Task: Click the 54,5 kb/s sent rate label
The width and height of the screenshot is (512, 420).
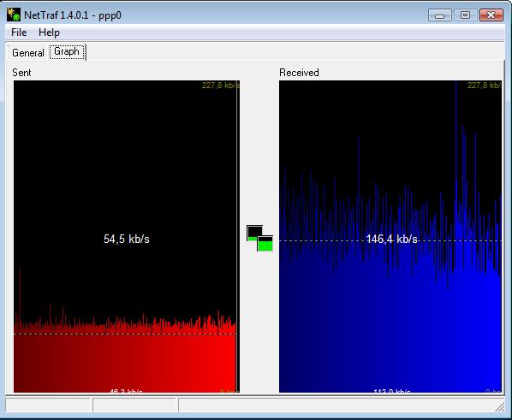Action: [127, 239]
